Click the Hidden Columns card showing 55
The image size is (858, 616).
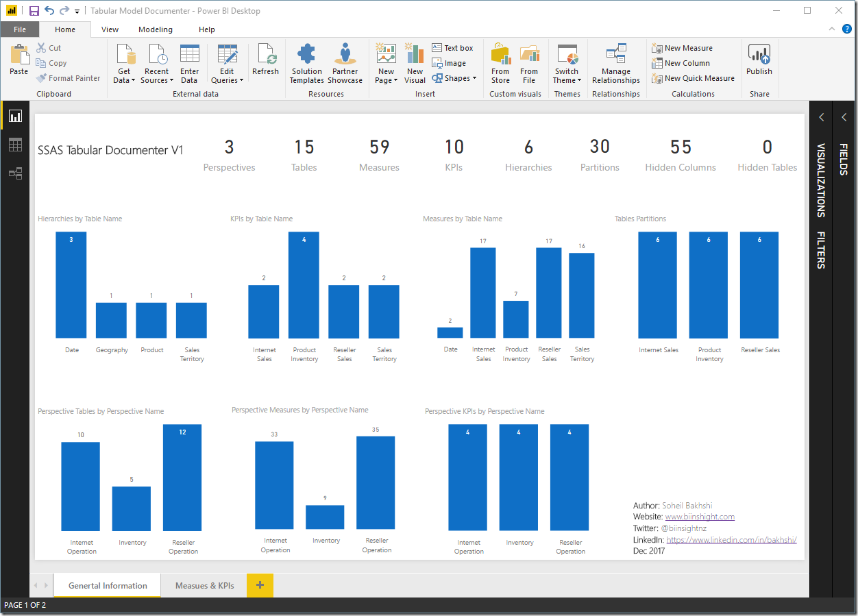pyautogui.click(x=681, y=155)
